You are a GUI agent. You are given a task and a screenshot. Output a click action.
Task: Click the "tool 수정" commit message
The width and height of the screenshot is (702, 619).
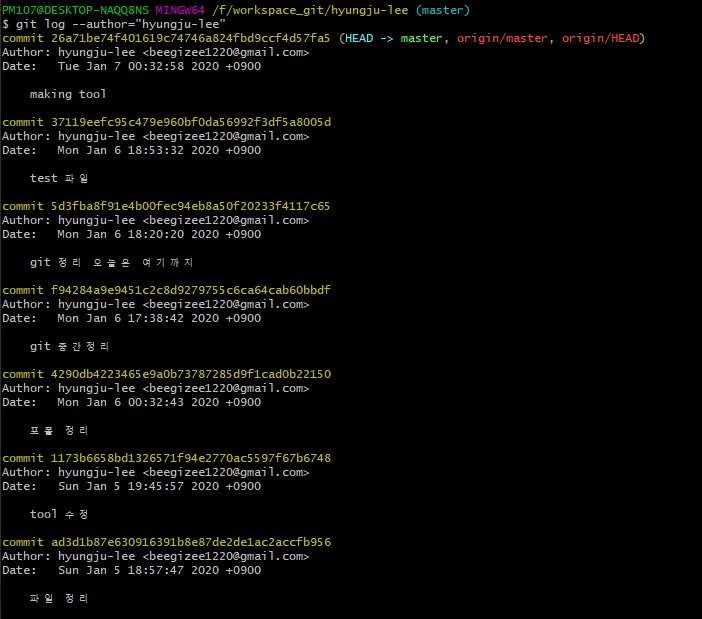[x=59, y=514]
